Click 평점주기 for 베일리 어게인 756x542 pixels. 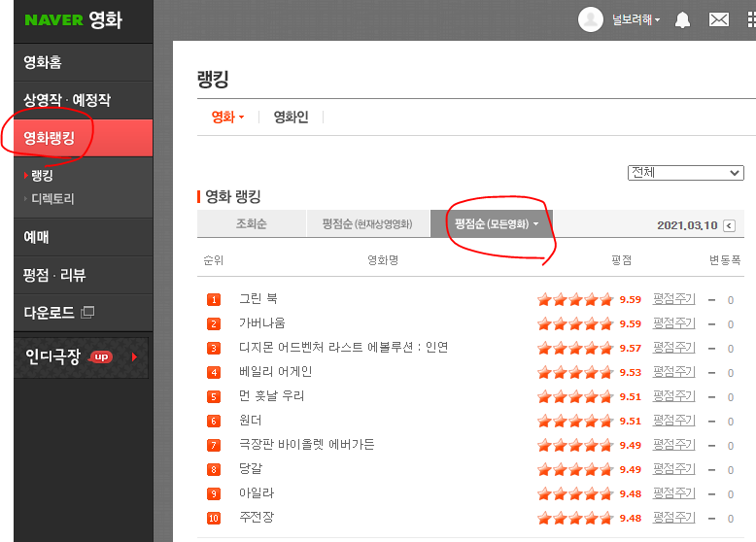click(x=673, y=372)
